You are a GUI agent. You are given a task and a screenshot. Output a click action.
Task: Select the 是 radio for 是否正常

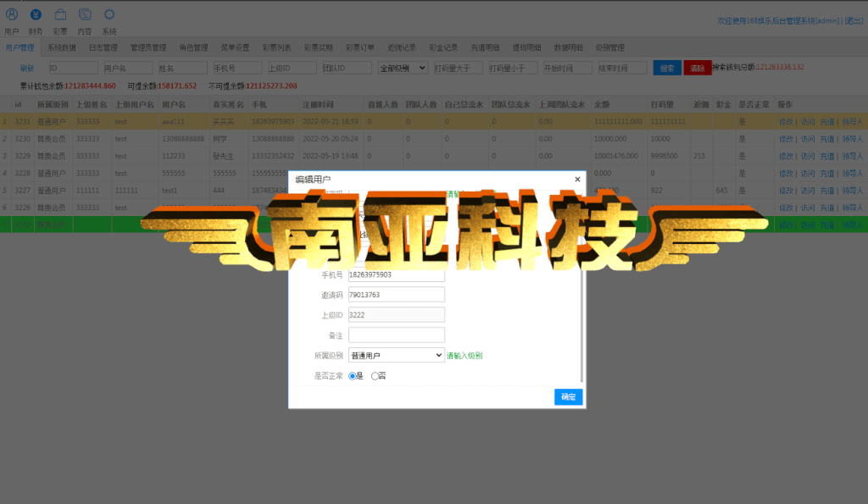[353, 376]
